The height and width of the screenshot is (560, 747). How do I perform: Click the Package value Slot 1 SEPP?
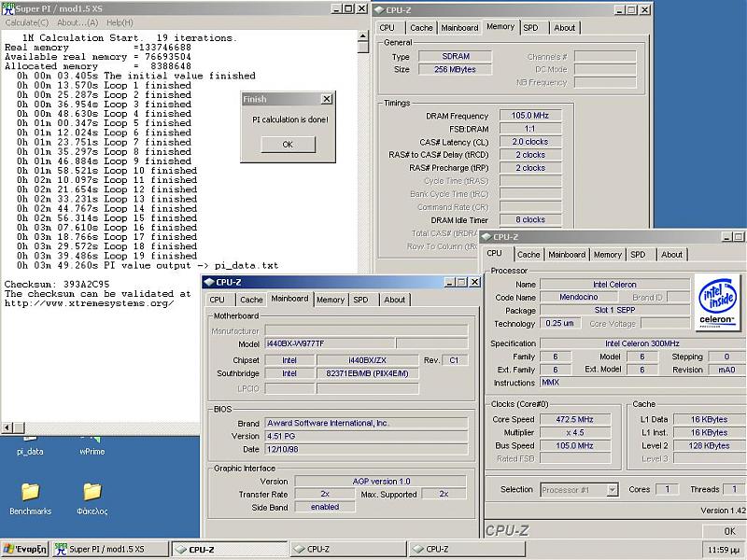(614, 311)
